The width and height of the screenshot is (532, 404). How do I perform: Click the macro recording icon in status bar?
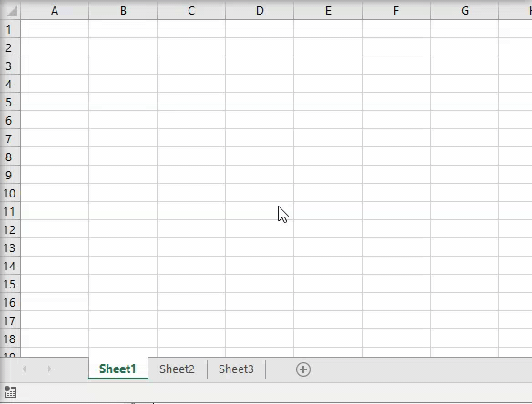[10, 391]
